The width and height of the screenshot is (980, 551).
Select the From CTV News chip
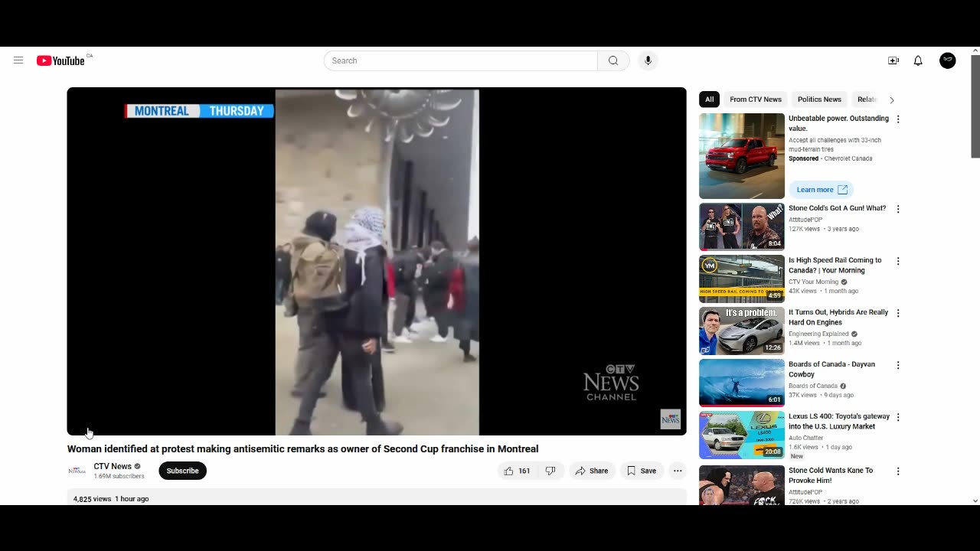coord(756,99)
